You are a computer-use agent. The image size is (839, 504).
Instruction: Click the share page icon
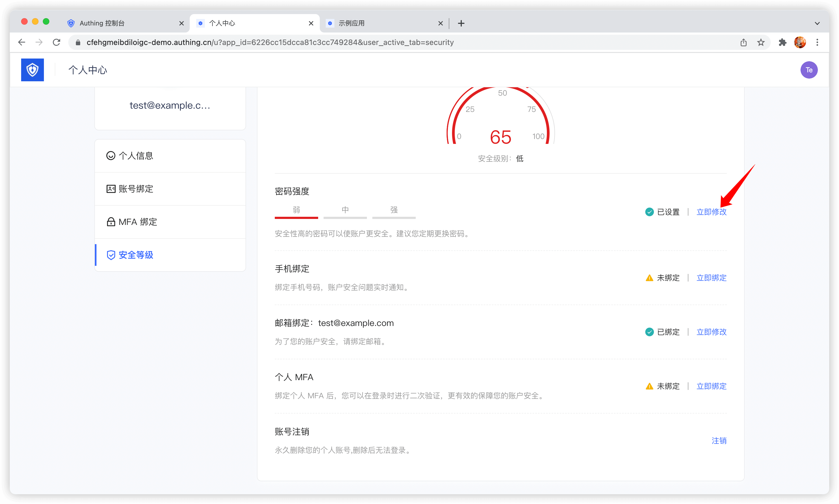744,43
